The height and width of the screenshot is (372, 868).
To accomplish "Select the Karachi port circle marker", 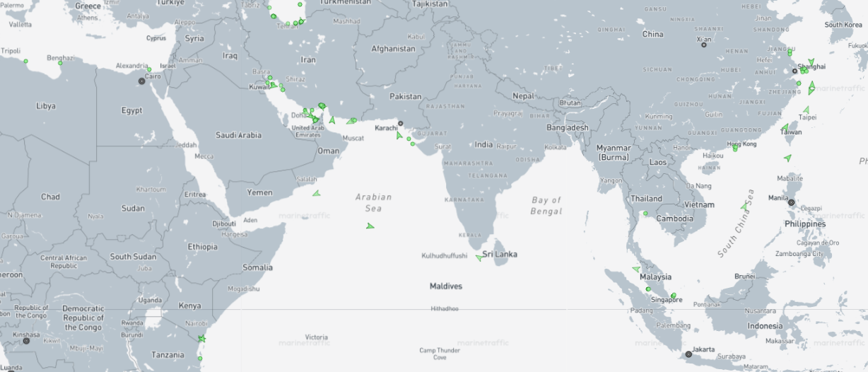I will click(401, 123).
